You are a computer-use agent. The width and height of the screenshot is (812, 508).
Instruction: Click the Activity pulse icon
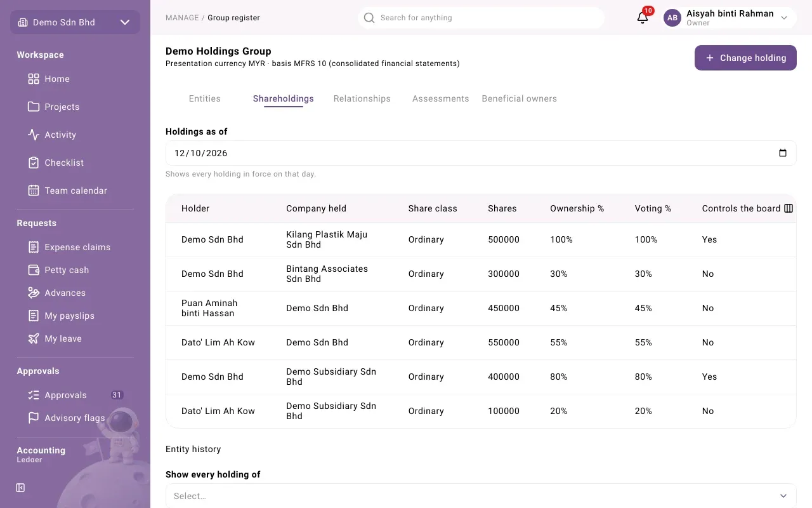point(34,135)
